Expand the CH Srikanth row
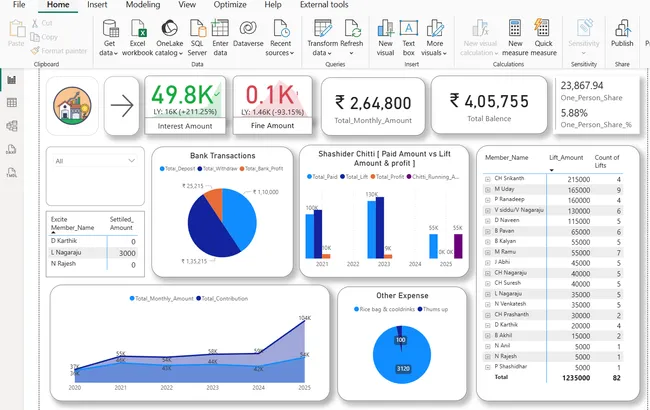 click(x=488, y=179)
